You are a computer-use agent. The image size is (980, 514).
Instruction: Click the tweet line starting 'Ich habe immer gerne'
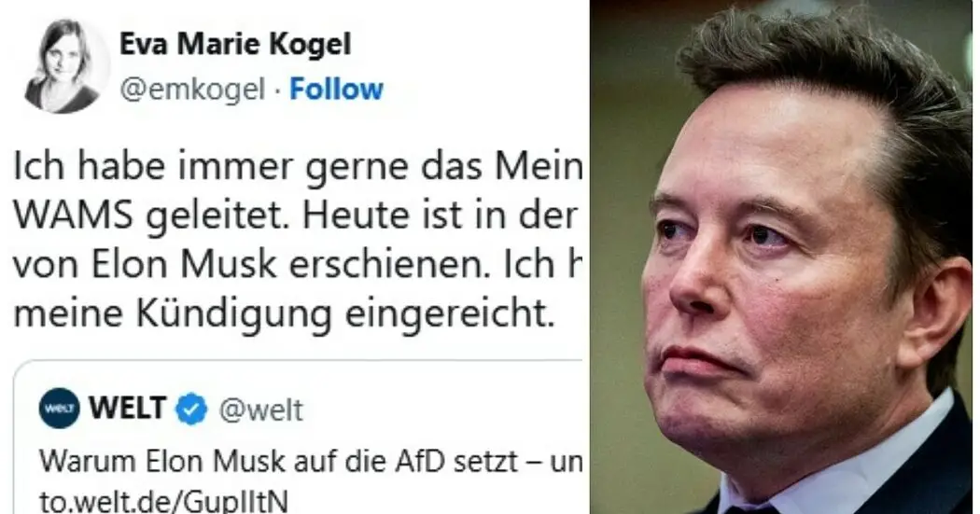coord(298,167)
